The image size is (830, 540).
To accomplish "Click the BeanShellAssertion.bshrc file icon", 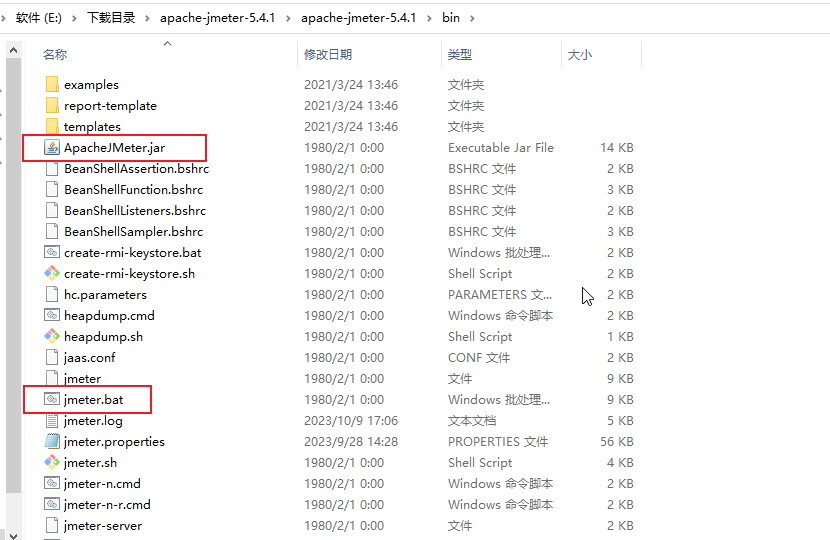I will pos(52,168).
